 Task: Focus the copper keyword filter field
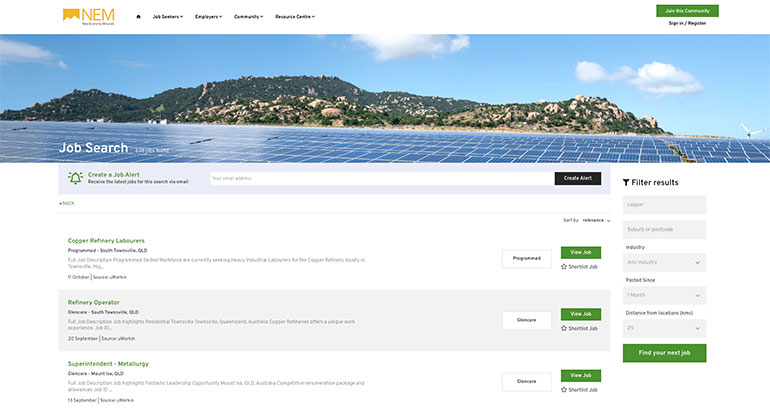(664, 205)
